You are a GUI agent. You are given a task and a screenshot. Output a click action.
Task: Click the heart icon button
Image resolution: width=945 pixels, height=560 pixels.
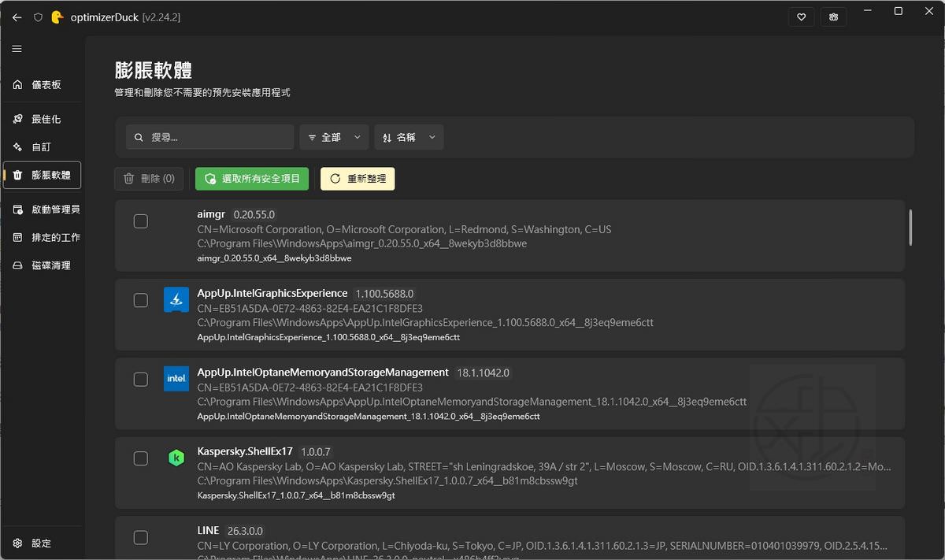coord(801,17)
